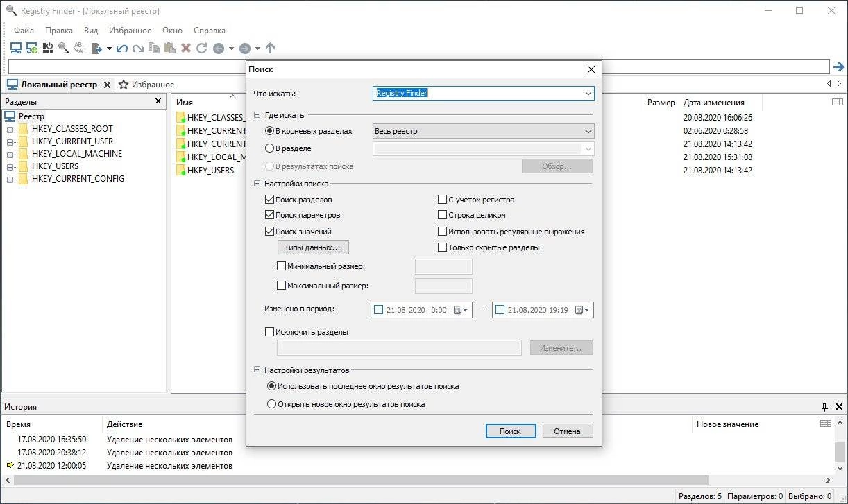
Task: Navigate Back in the toolbar
Action: click(x=219, y=48)
